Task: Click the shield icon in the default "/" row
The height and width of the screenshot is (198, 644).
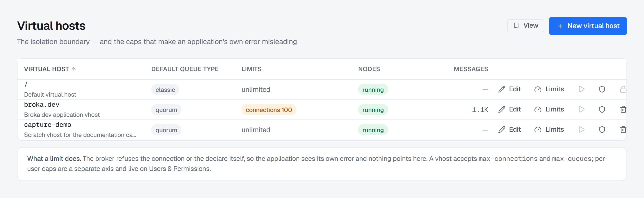Action: click(x=602, y=89)
